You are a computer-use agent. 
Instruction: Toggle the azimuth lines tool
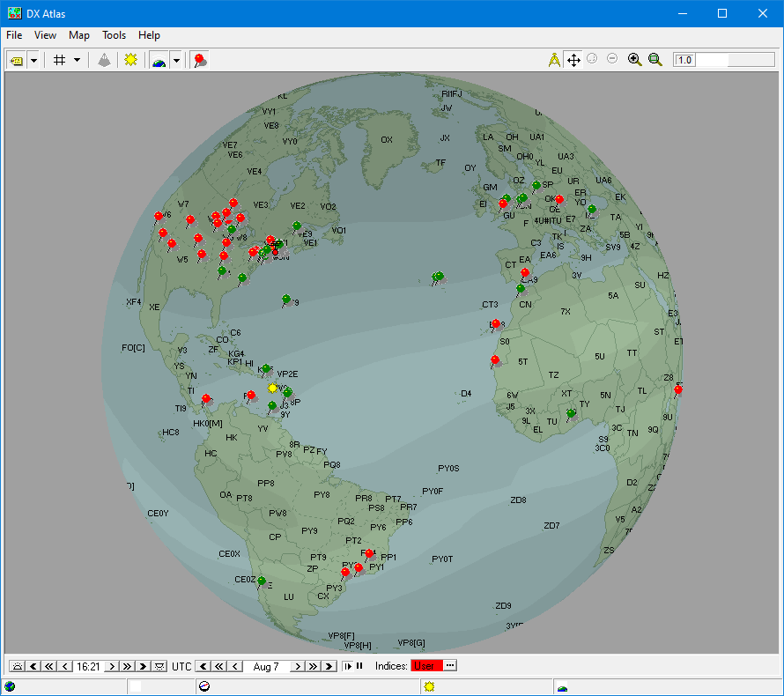[x=553, y=60]
